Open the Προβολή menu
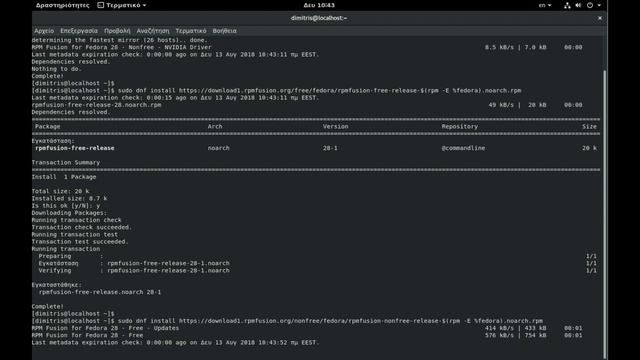The height and width of the screenshot is (360, 640). tap(117, 31)
